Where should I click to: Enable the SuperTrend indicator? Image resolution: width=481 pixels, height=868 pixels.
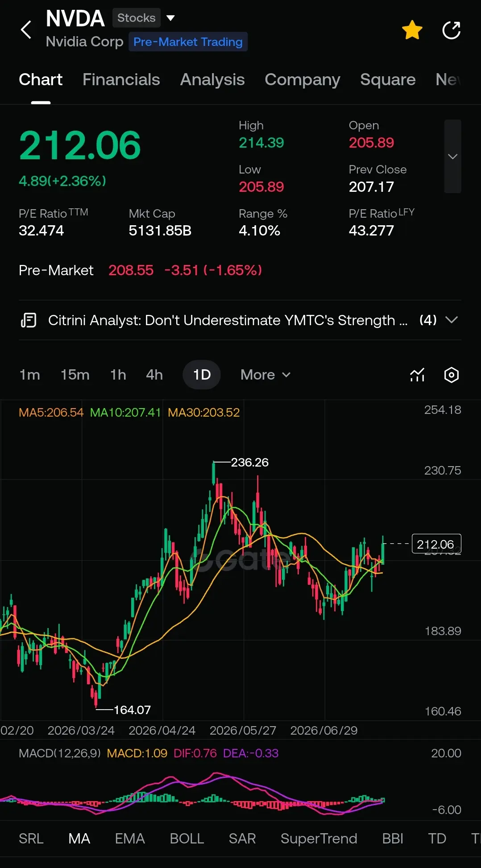pos(319,839)
